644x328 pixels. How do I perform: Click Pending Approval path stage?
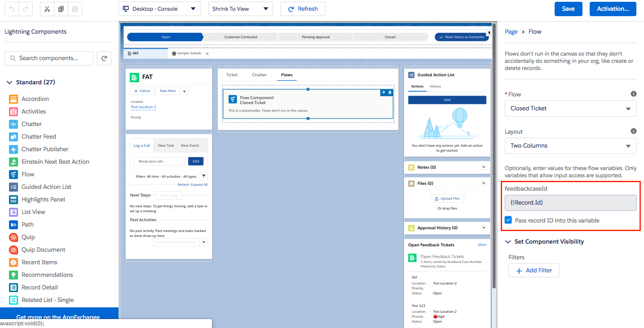pyautogui.click(x=315, y=37)
